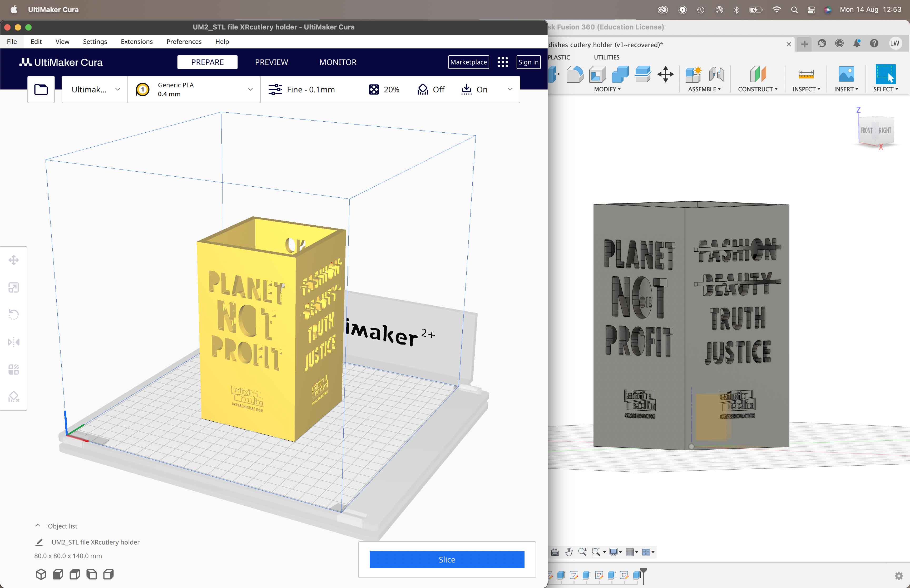Click the infill 20% density value
Screen dimensions: 910x588
392,89
